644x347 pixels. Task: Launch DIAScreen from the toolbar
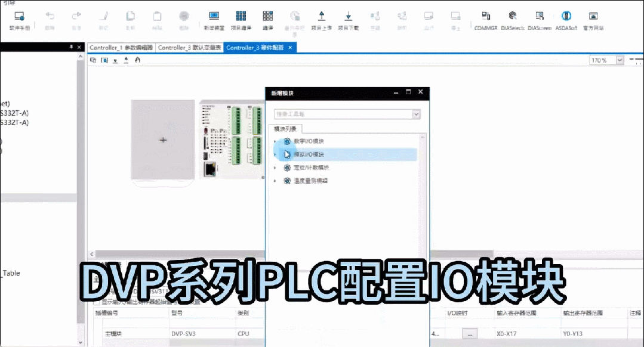(x=540, y=20)
